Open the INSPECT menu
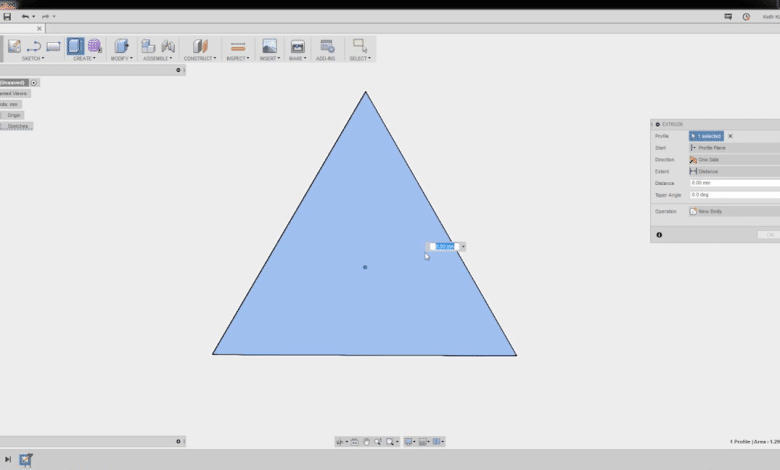 pyautogui.click(x=238, y=59)
